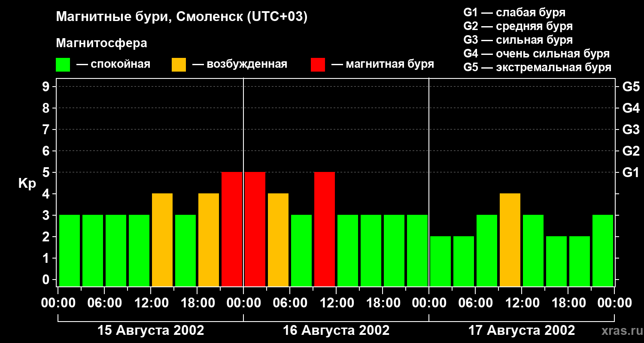Viewport: 644px width, 343px height.
Task: Click the 'Kp' axis label
Action: (x=27, y=184)
